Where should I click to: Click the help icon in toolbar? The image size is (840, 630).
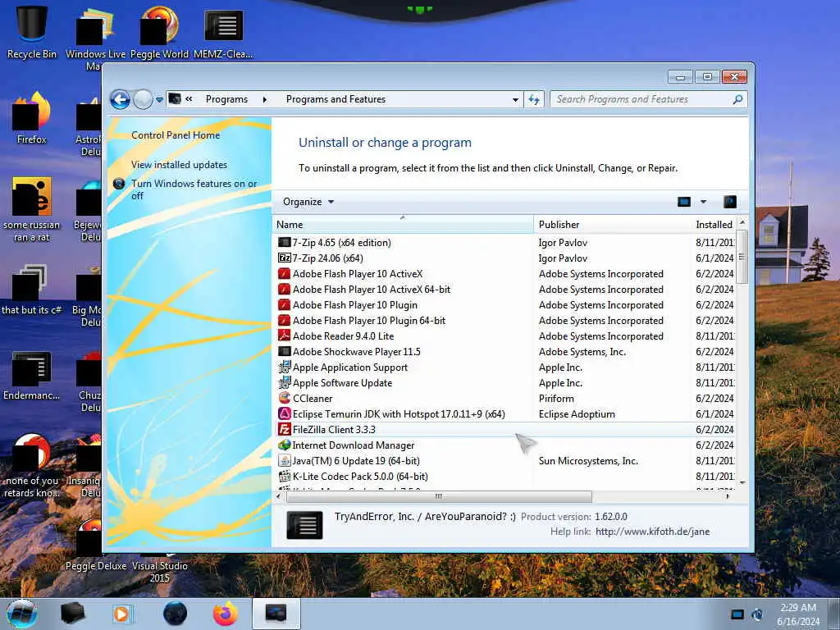pyautogui.click(x=729, y=202)
